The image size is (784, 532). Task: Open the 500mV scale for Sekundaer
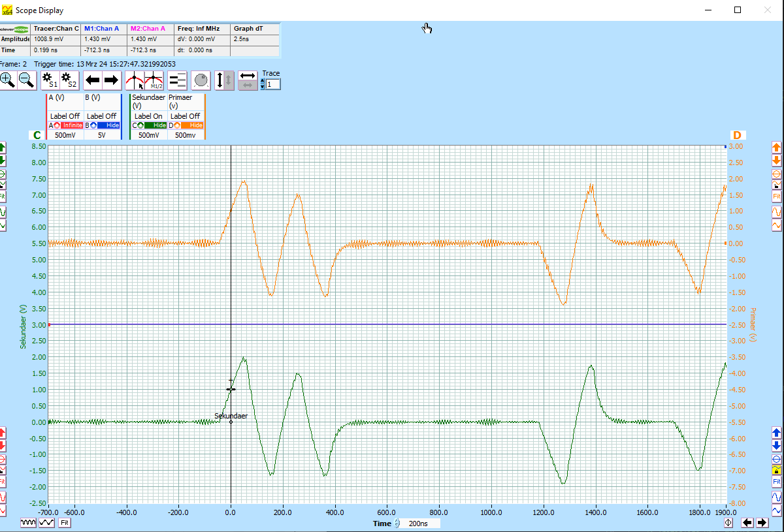point(148,135)
